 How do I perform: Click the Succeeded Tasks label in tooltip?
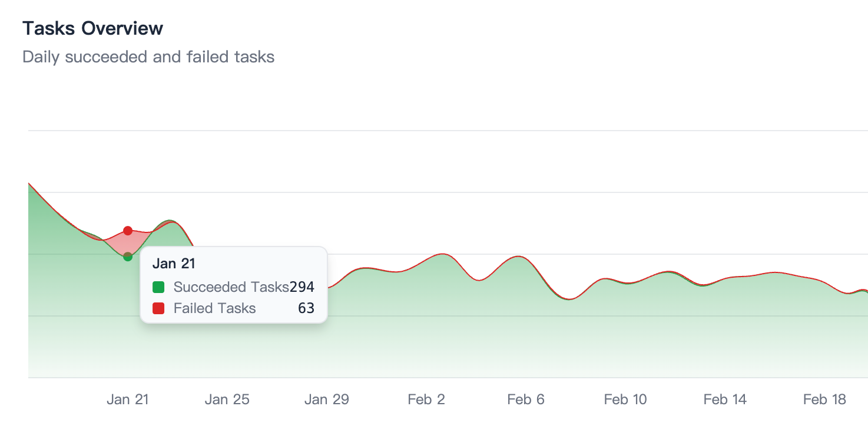click(x=231, y=287)
